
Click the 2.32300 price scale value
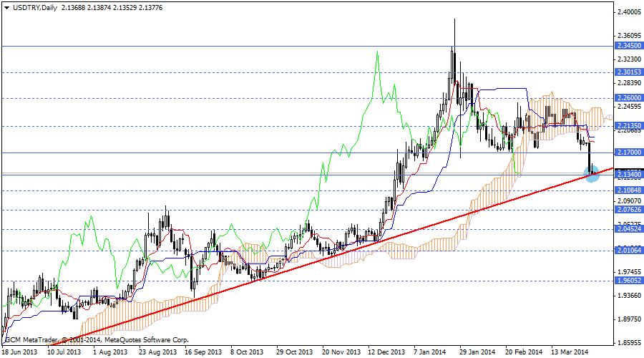point(629,59)
